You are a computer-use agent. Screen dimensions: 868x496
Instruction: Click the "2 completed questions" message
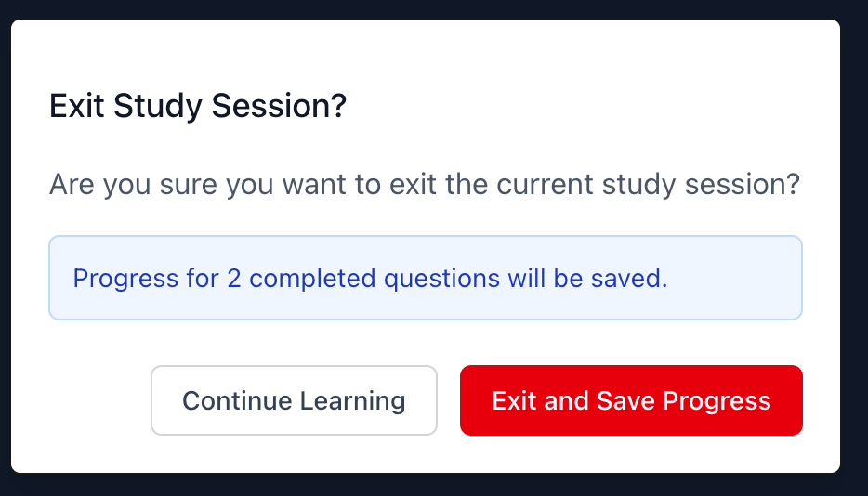(x=370, y=278)
